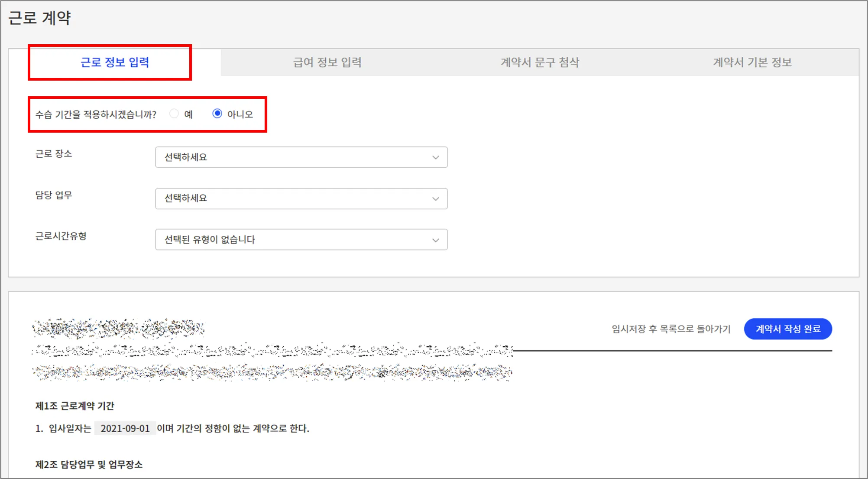The width and height of the screenshot is (868, 479).
Task: Click chevron arrow of the 근로시간유형 select
Action: (x=435, y=240)
